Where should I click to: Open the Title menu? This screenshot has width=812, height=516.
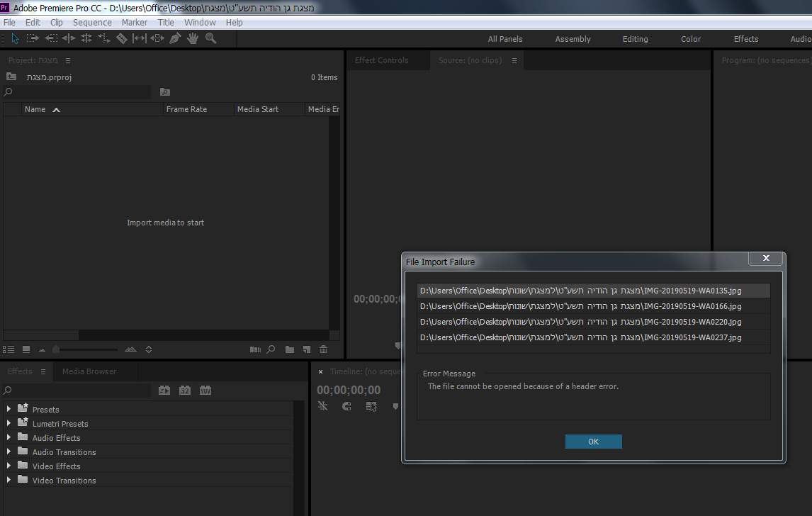(x=166, y=22)
